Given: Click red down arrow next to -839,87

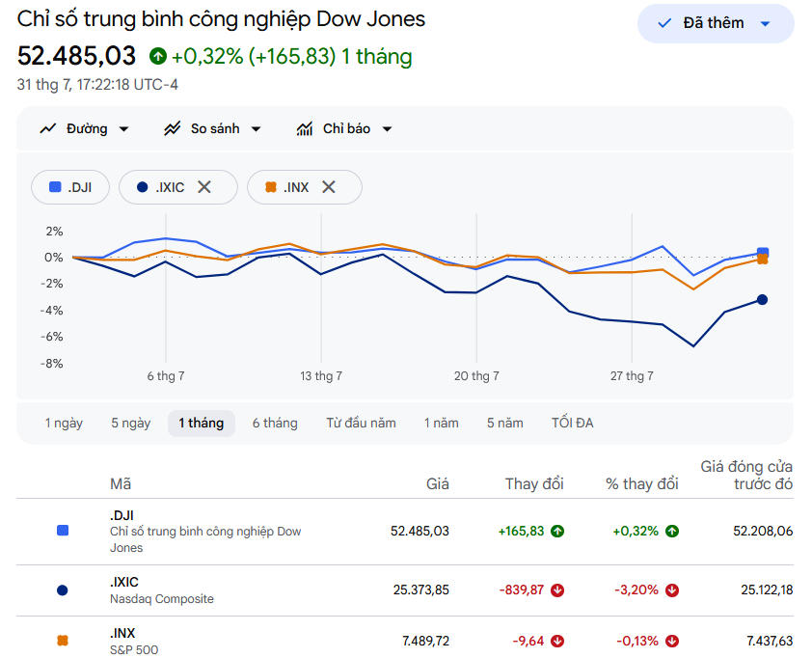Looking at the screenshot, I should pos(557,590).
